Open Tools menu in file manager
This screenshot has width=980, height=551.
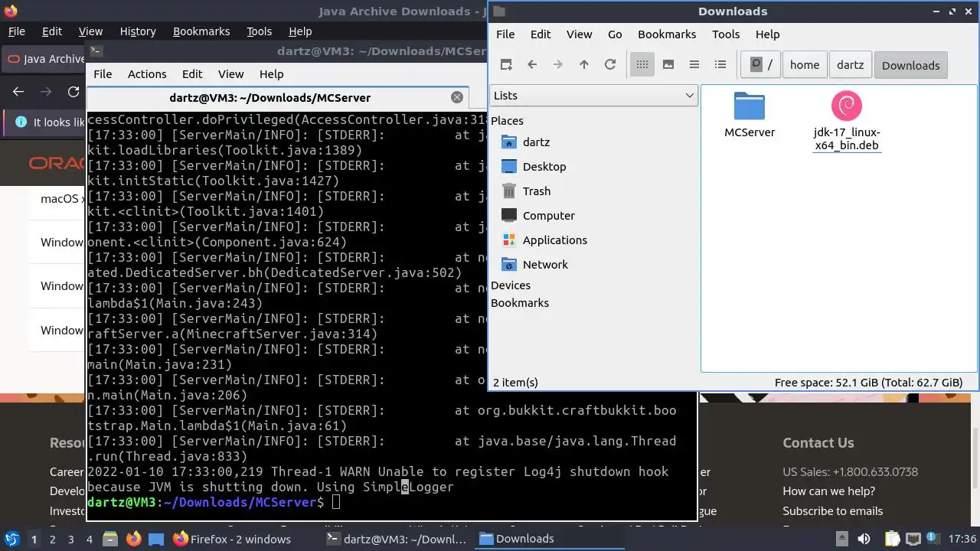[726, 34]
